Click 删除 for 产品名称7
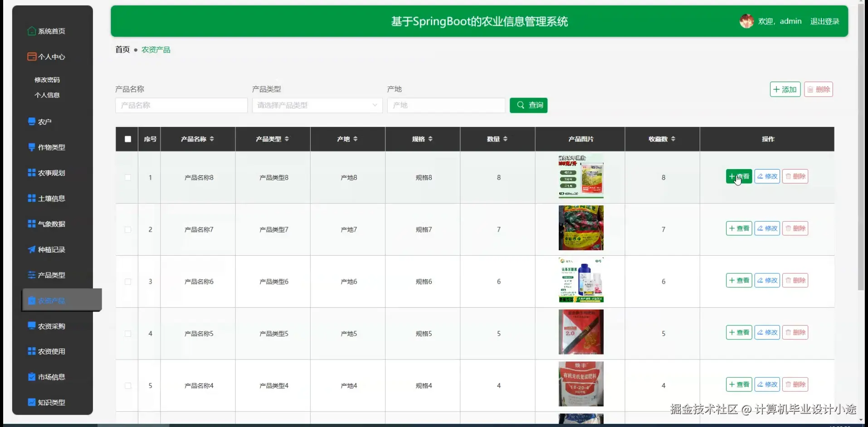Viewport: 868px width, 427px height. pyautogui.click(x=795, y=228)
